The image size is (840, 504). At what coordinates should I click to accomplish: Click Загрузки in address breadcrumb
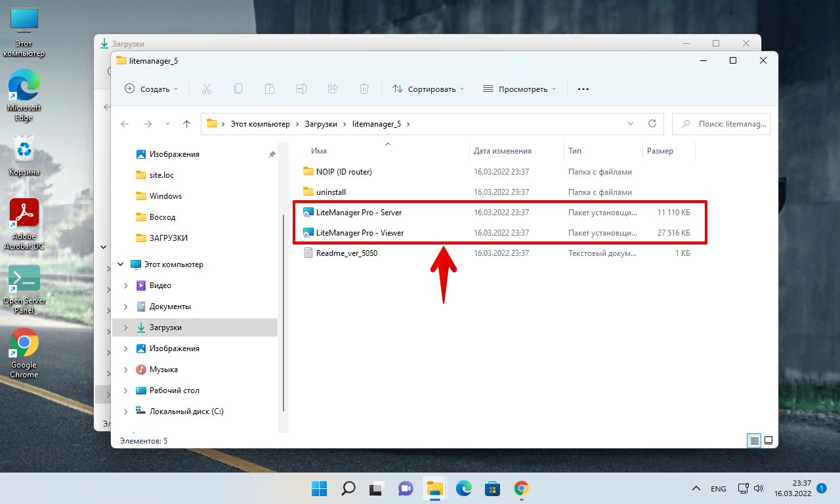click(x=321, y=123)
